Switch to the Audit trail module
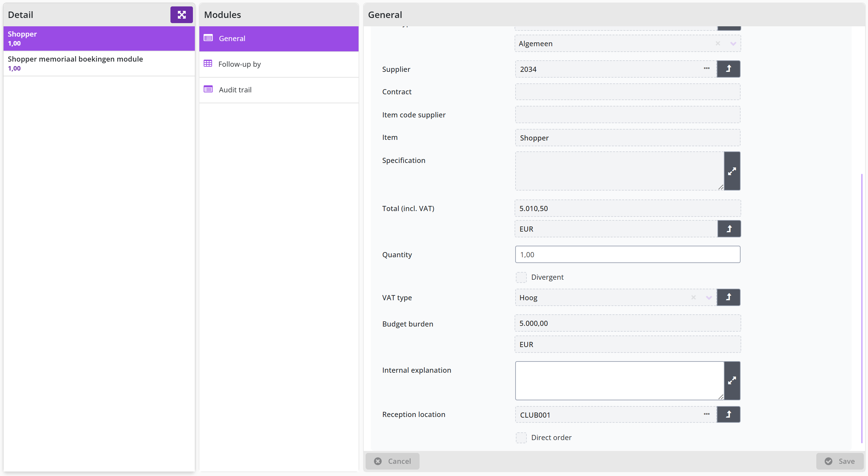The image size is (868, 476). point(279,90)
